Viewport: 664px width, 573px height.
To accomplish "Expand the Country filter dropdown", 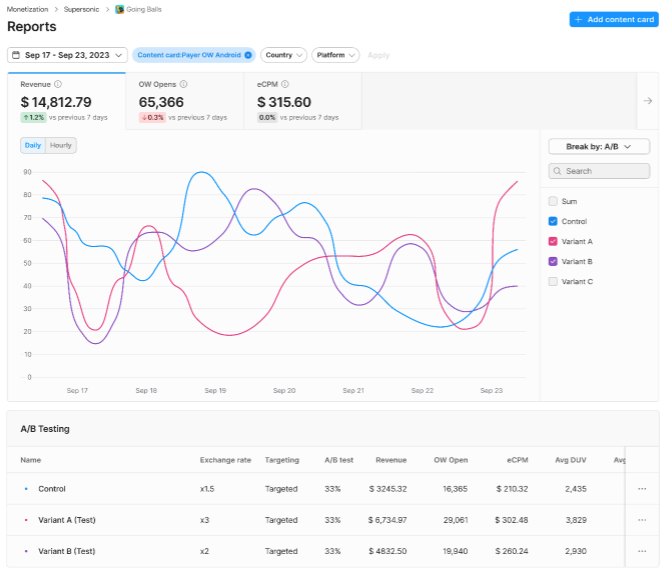I will [x=284, y=55].
